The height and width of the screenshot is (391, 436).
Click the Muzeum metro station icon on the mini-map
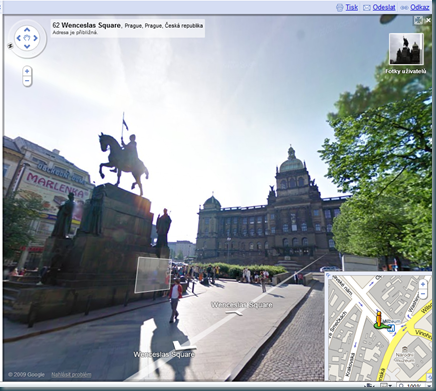click(392, 328)
